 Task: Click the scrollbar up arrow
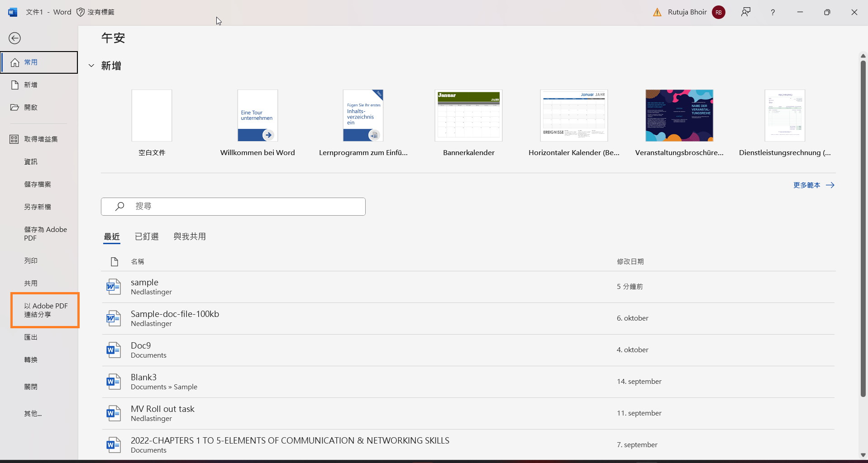[863, 56]
